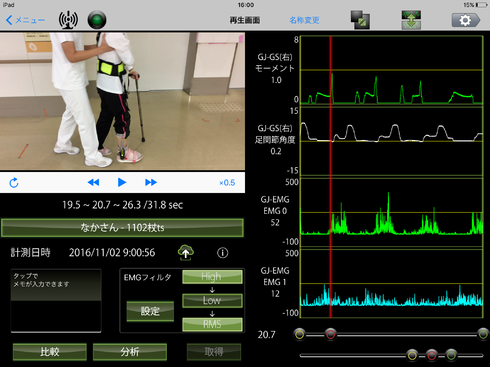Tap the wireless antenna sensor icon
The image size is (490, 367).
pyautogui.click(x=68, y=20)
